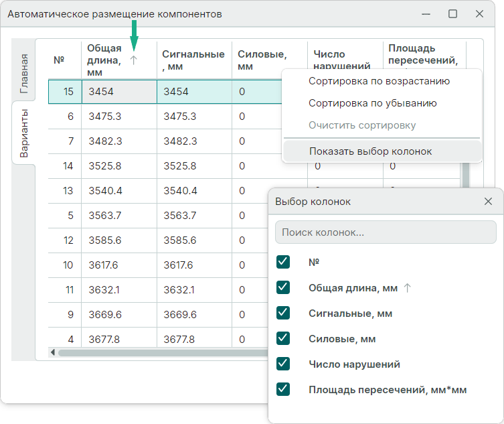Open the Варианты vertical tab

[23, 133]
